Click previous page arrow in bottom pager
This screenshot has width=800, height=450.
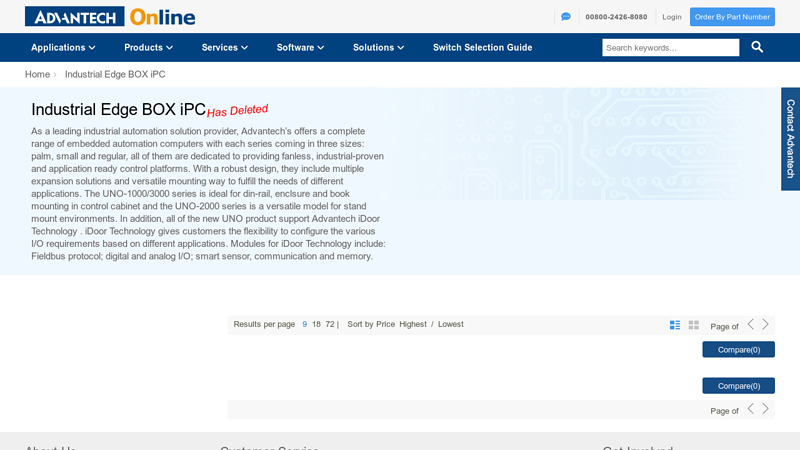click(x=751, y=409)
